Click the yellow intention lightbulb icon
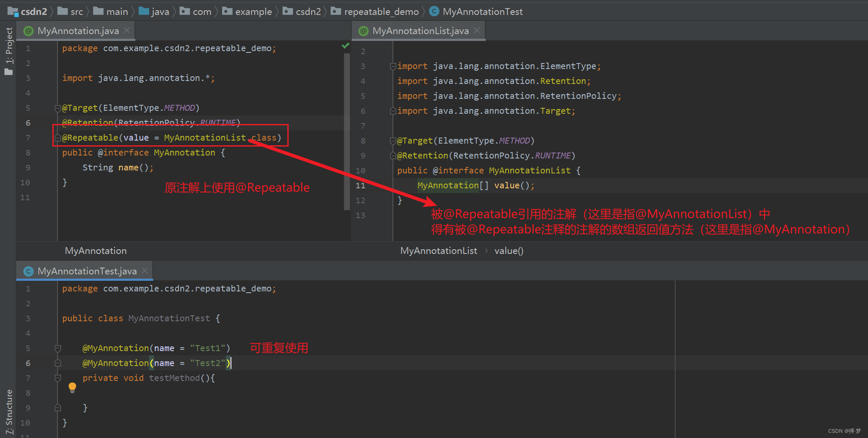 point(72,387)
